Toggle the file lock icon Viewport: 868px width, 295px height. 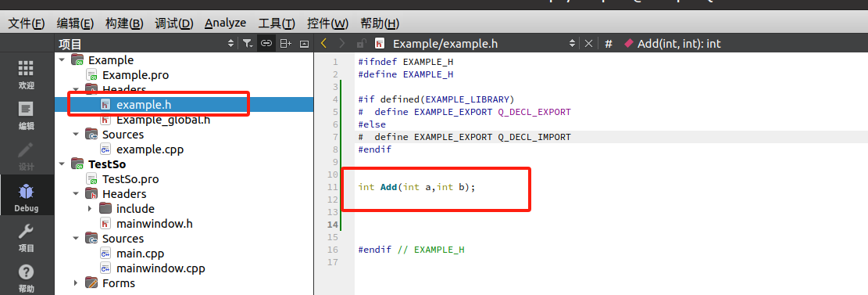coord(361,44)
